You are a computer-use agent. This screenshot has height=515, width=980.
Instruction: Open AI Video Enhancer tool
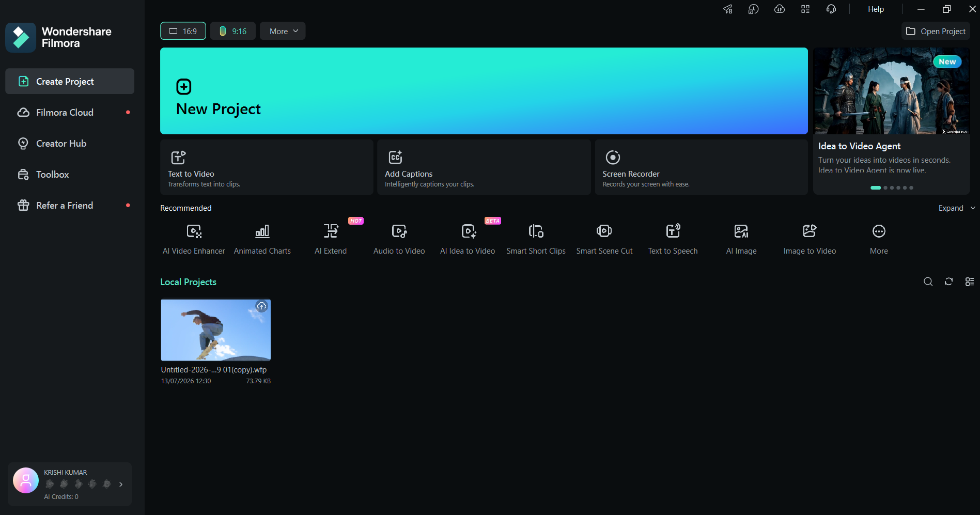pos(194,239)
